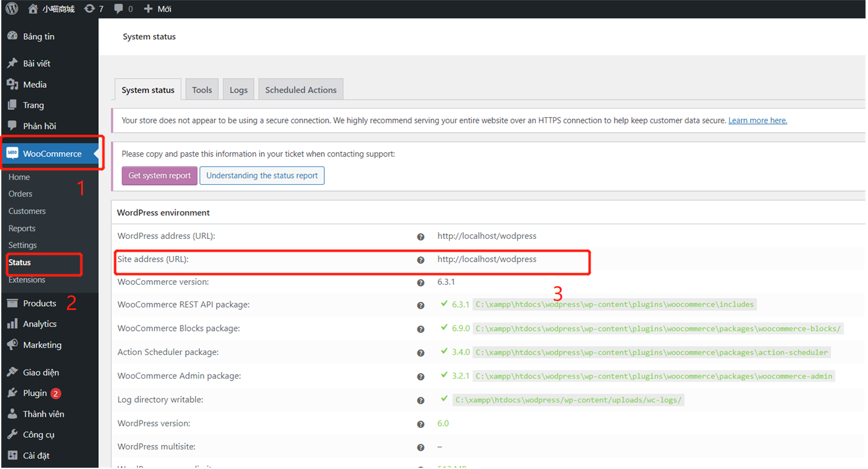Click the Cài đặt settings icon

pyautogui.click(x=12, y=455)
